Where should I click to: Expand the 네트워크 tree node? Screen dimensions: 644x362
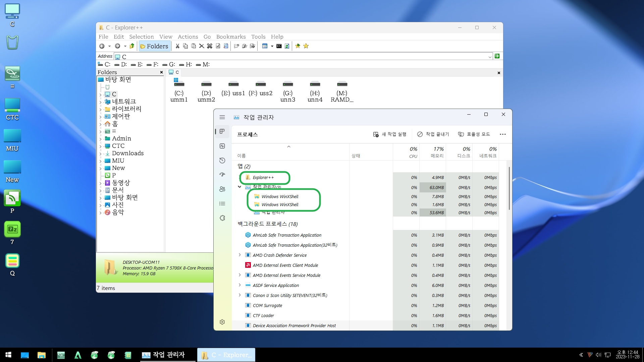point(100,102)
